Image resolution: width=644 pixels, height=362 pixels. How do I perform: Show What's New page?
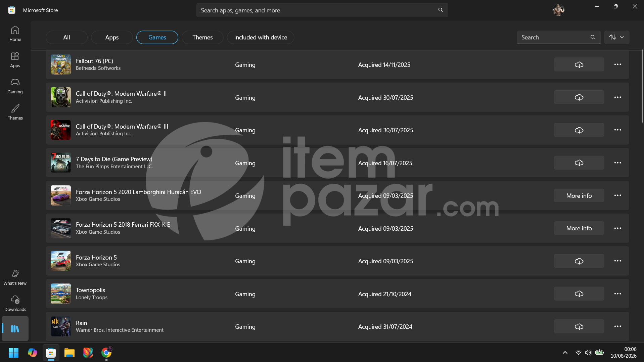(15, 277)
